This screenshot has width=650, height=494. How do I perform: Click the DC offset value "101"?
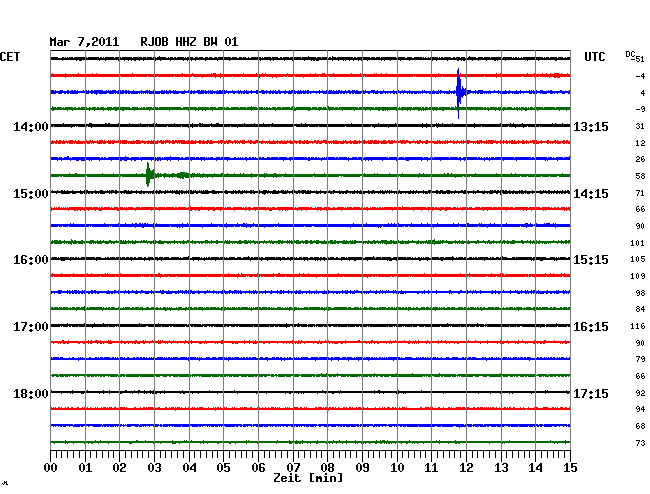tap(638, 243)
